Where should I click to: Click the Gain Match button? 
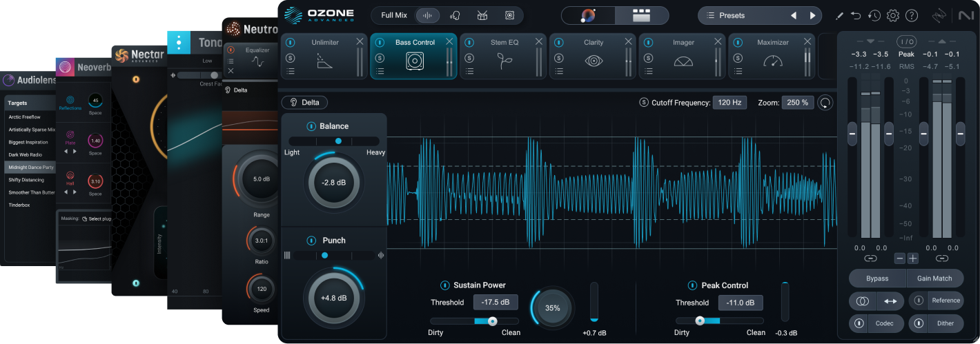click(x=934, y=279)
